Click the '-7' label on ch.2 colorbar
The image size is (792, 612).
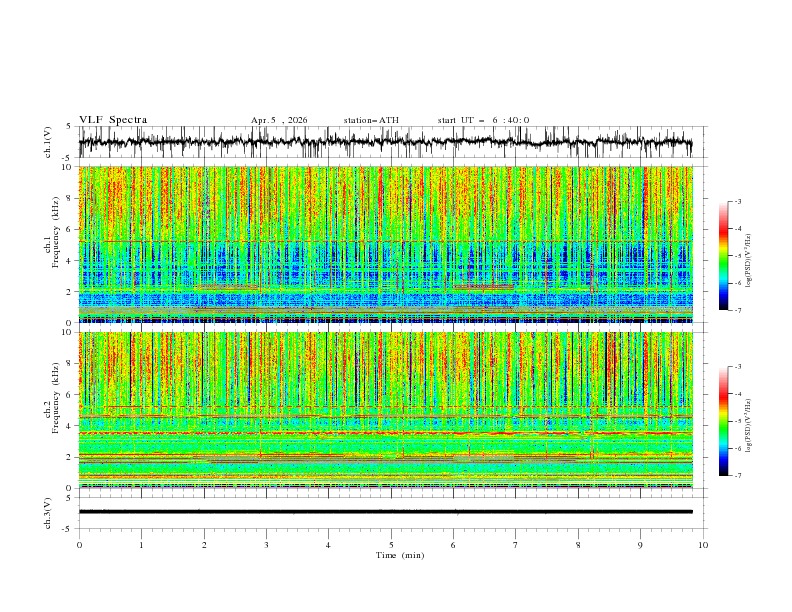737,475
